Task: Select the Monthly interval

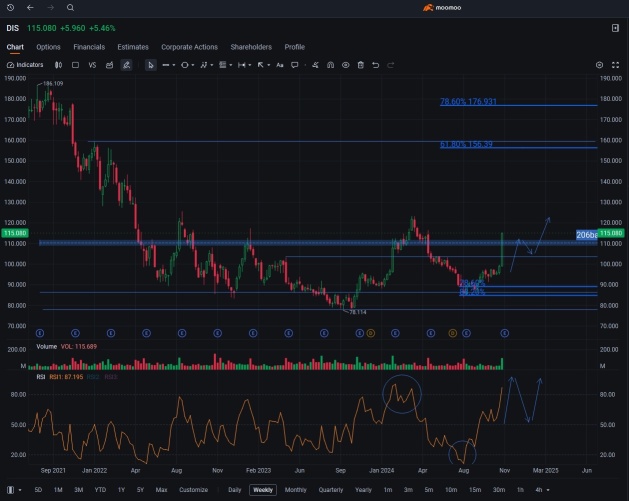Action: pos(296,490)
